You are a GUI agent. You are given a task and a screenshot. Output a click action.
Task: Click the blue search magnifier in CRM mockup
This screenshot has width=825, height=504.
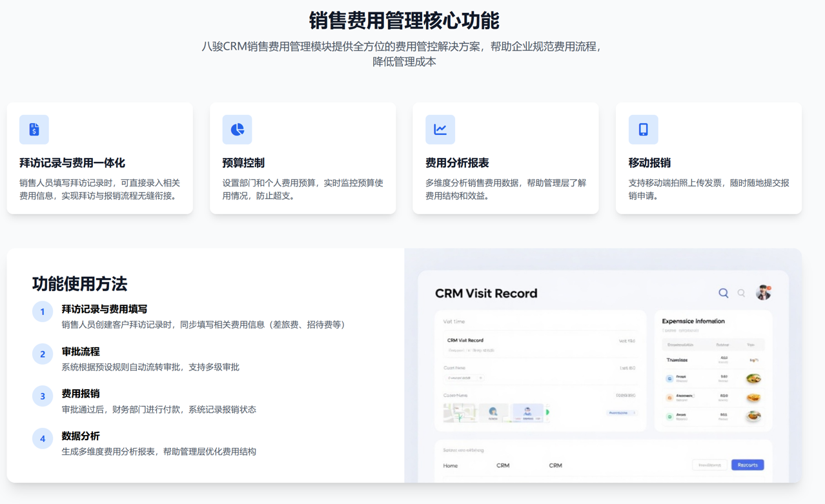(723, 293)
